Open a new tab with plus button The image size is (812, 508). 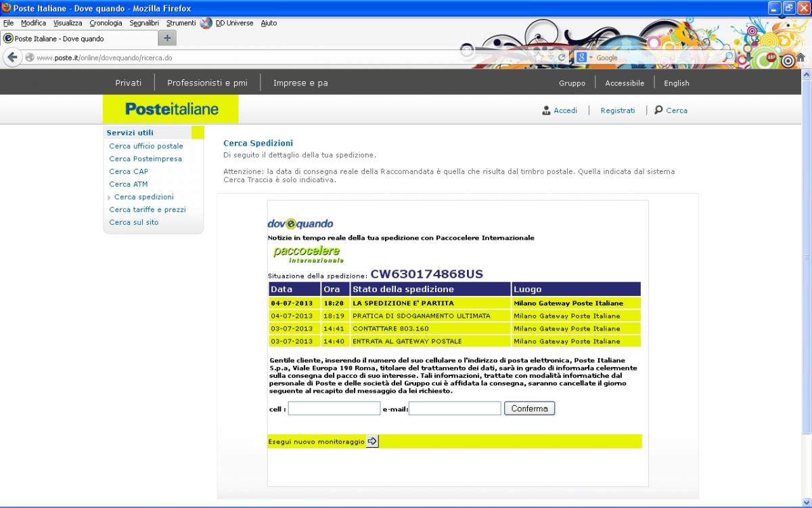167,38
